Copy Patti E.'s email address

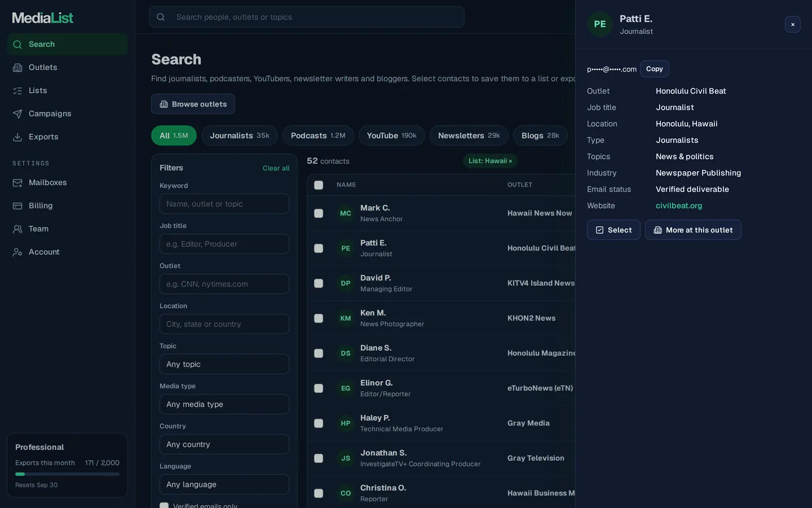pos(655,69)
